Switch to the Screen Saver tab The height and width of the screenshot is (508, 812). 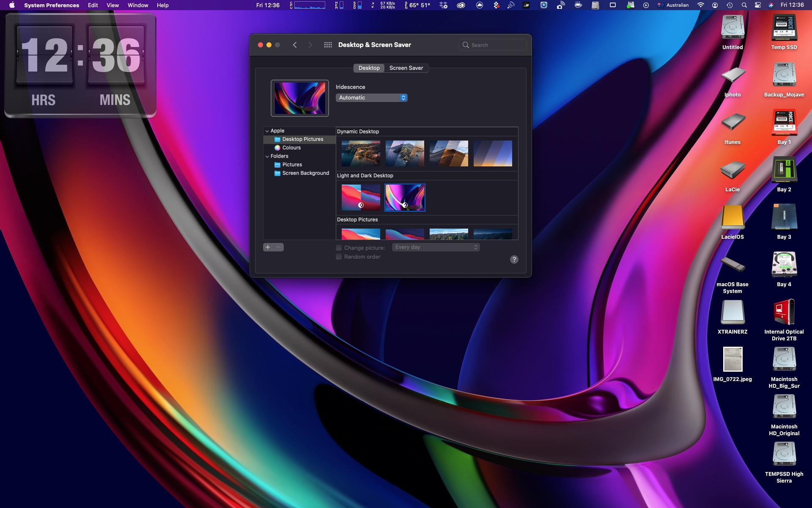click(406, 68)
